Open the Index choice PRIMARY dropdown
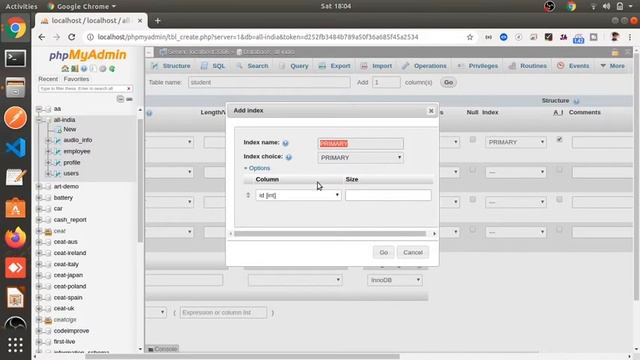This screenshot has width=640, height=360. (x=360, y=158)
